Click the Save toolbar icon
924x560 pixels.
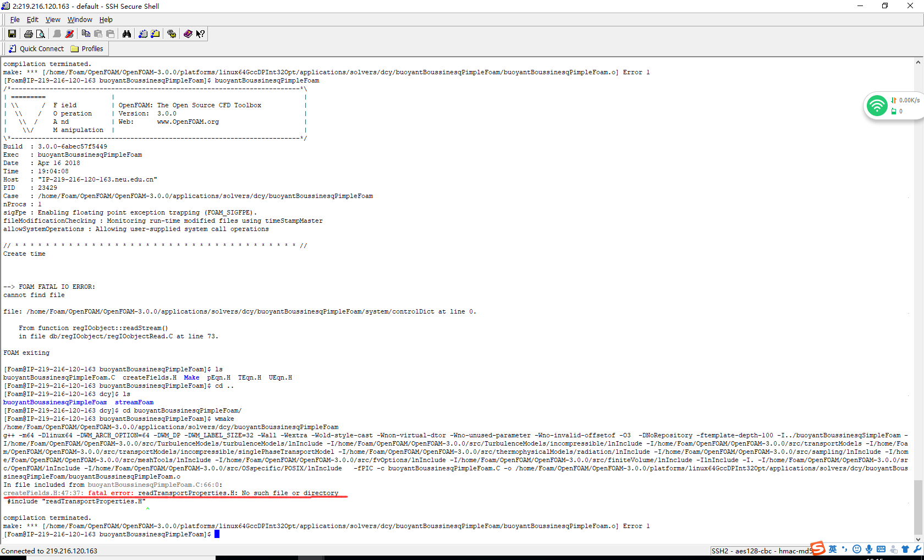12,34
